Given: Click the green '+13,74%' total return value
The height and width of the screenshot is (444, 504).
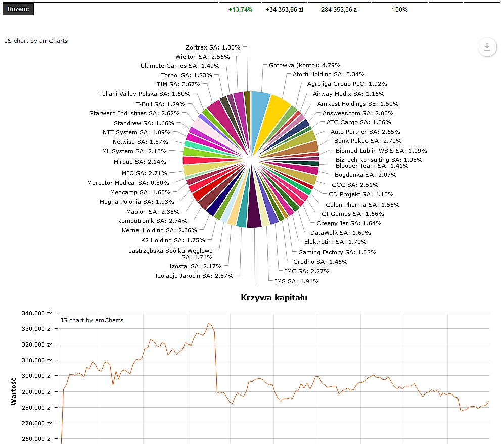Looking at the screenshot, I should tap(240, 9).
